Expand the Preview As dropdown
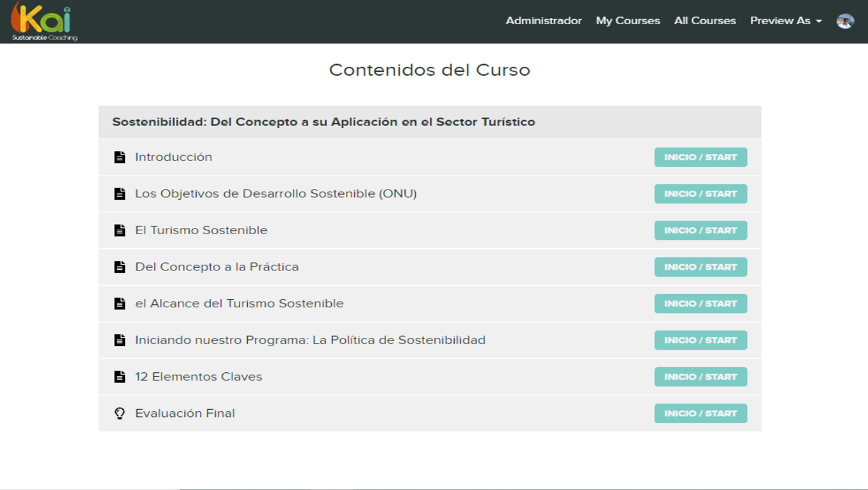868x490 pixels. 785,21
